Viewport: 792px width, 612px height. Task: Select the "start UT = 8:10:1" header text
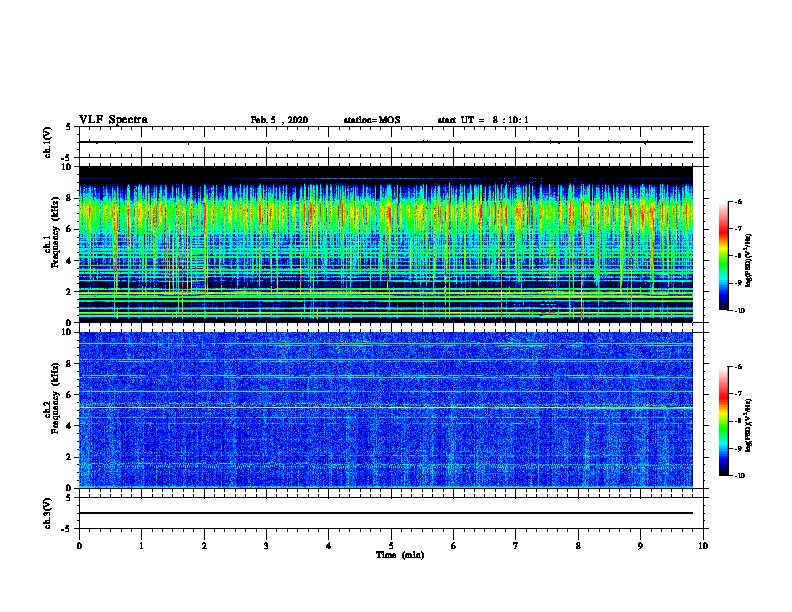coord(483,120)
